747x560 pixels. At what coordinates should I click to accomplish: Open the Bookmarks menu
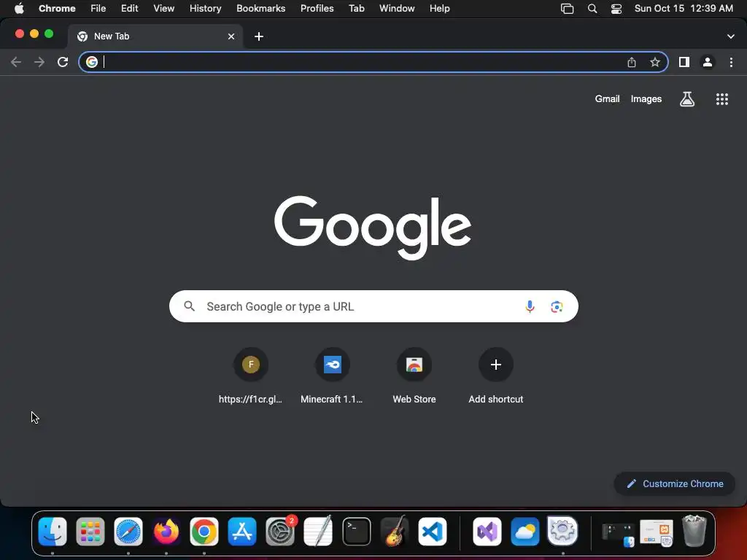(x=260, y=9)
